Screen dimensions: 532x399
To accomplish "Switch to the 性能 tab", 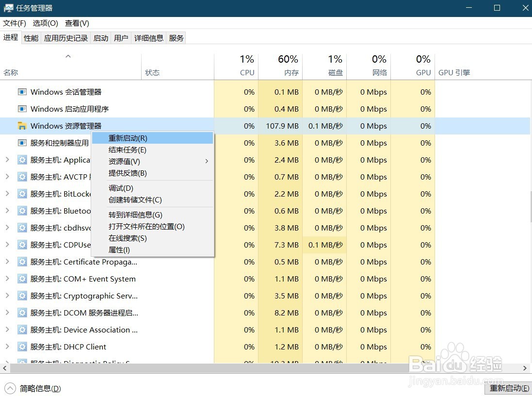I will pyautogui.click(x=31, y=38).
